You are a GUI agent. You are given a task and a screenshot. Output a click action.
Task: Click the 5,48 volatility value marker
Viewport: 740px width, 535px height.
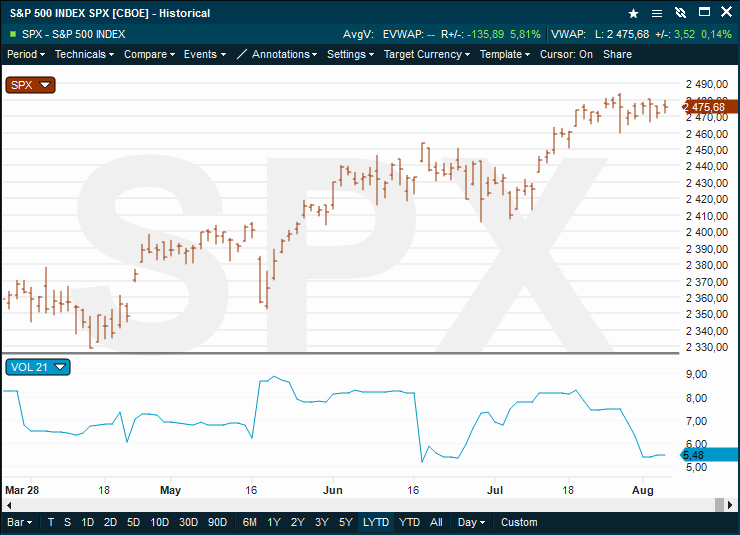click(x=709, y=455)
